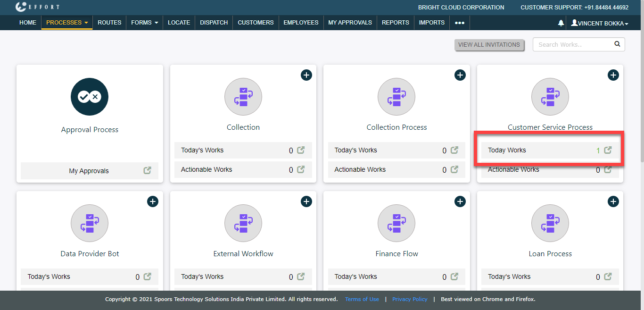
Task: Expand the Forms dropdown menu
Action: click(144, 23)
